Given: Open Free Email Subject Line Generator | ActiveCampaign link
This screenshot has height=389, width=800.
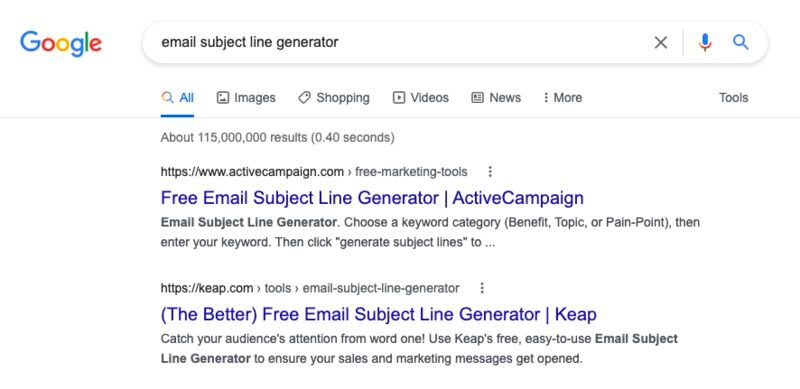Looking at the screenshot, I should (372, 198).
